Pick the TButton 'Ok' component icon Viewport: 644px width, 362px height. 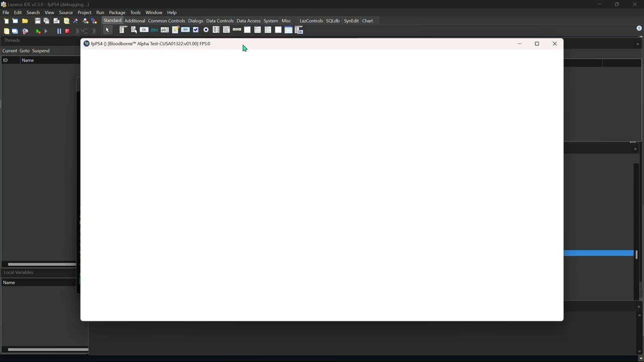tap(144, 30)
